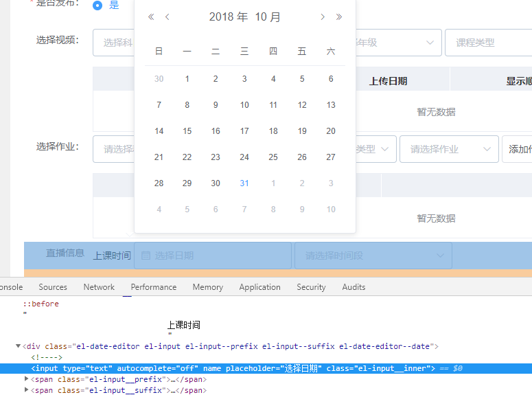Go to next year in calendar
Image resolution: width=532 pixels, height=395 pixels.
tap(338, 16)
